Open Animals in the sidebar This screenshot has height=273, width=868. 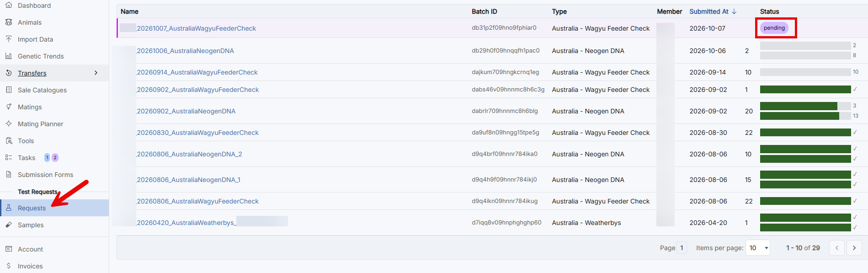click(30, 22)
